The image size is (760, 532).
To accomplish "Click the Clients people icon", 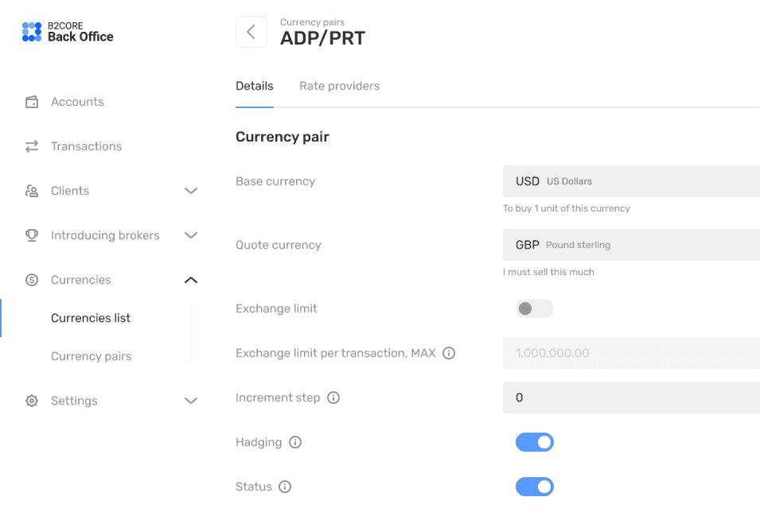I will tap(32, 191).
